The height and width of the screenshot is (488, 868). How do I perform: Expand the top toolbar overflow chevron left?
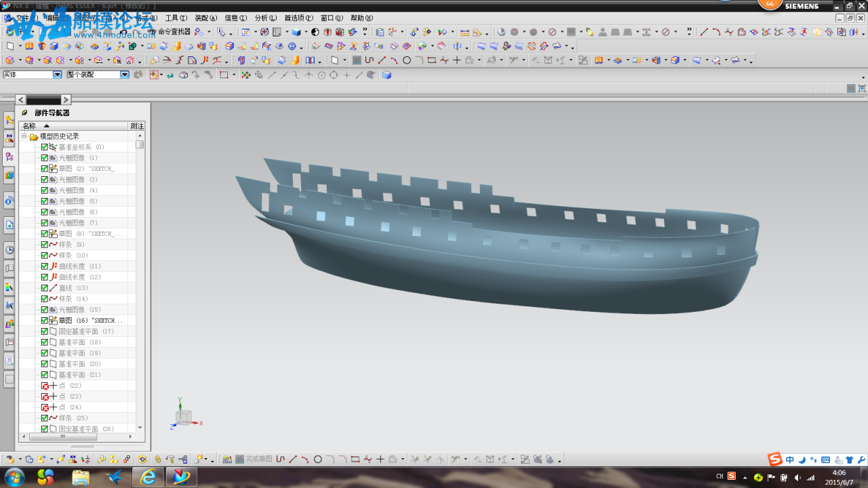tap(365, 32)
